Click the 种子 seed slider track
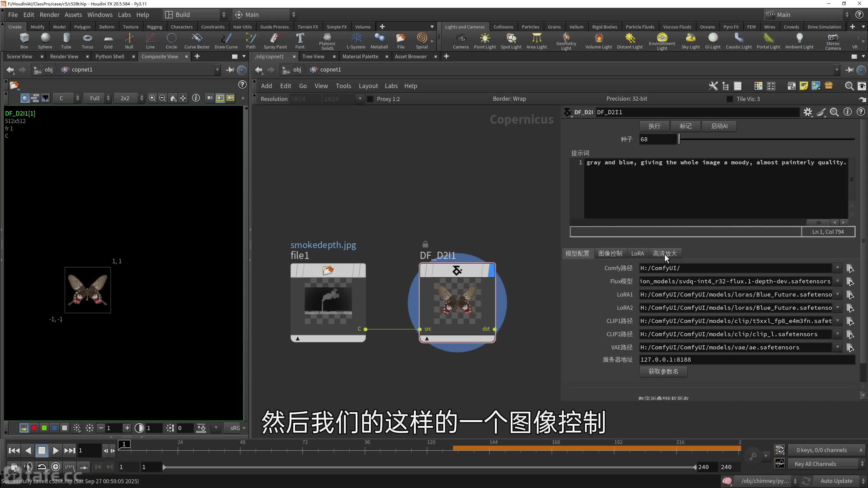The image size is (868, 488). (x=766, y=139)
